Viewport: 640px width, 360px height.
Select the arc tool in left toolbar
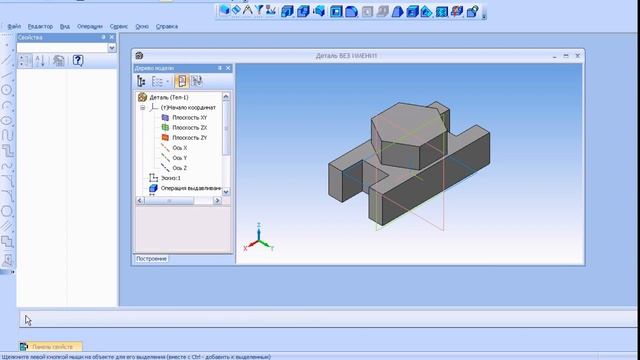click(x=7, y=105)
